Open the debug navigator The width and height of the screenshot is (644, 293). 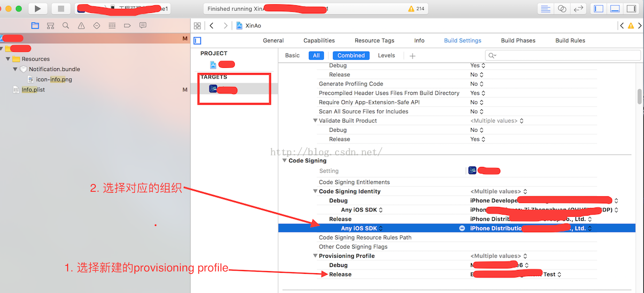pyautogui.click(x=112, y=26)
